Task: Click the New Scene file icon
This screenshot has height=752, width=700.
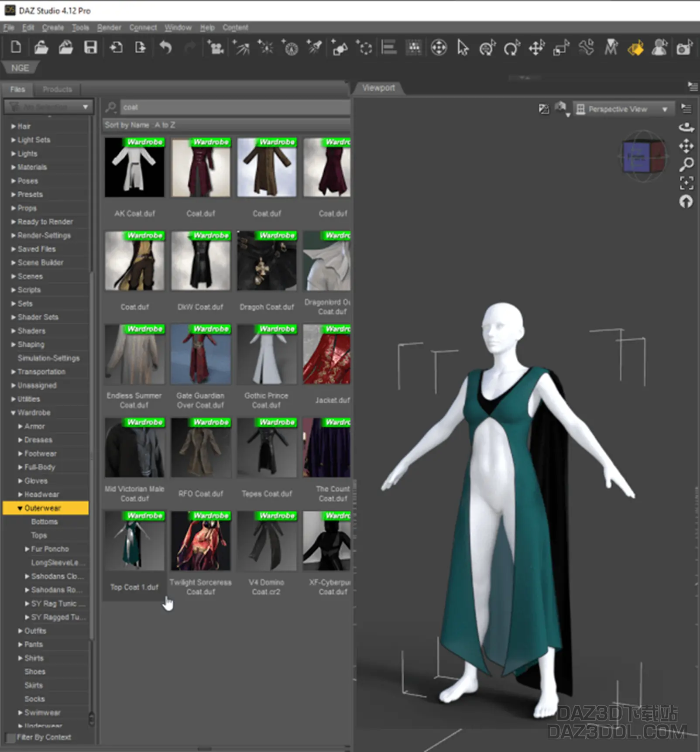Action: tap(16, 47)
